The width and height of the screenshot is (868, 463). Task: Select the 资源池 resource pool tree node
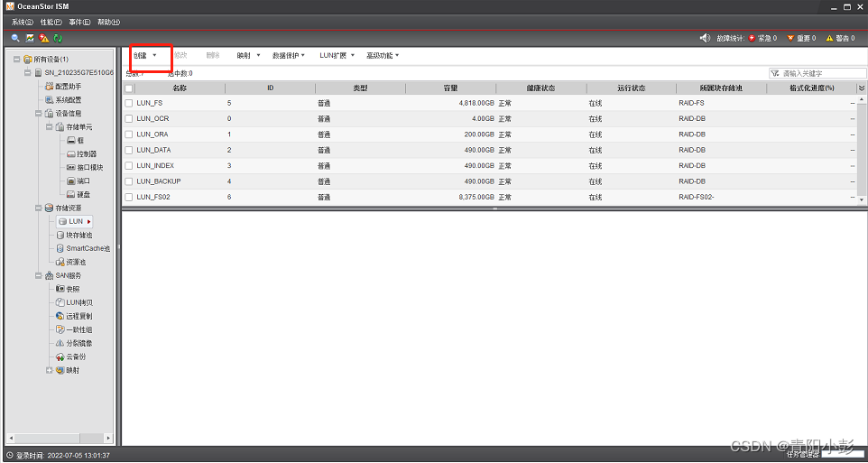point(71,262)
